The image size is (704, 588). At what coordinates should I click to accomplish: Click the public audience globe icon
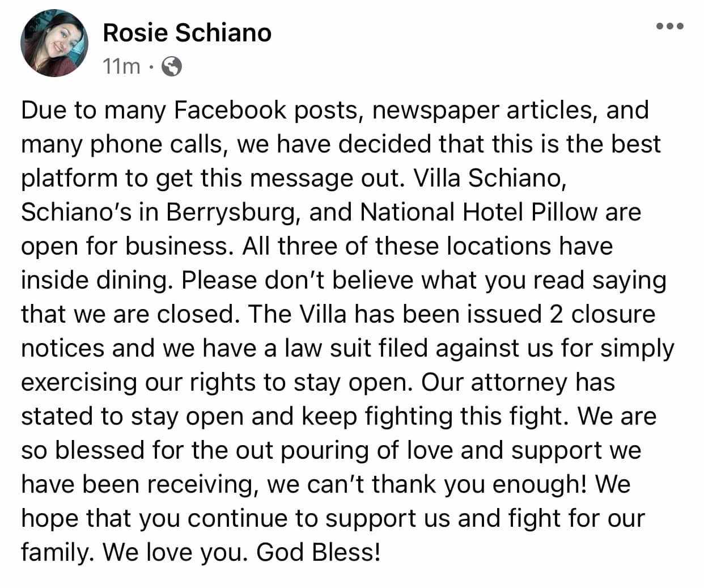coord(172,67)
